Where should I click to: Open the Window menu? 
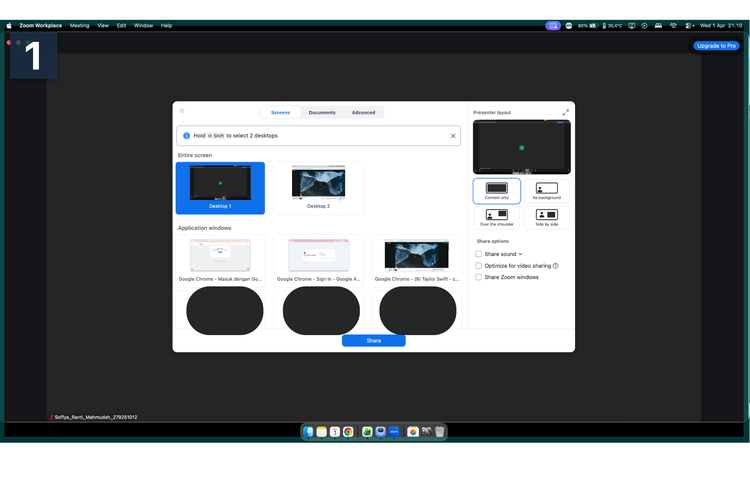click(x=143, y=26)
